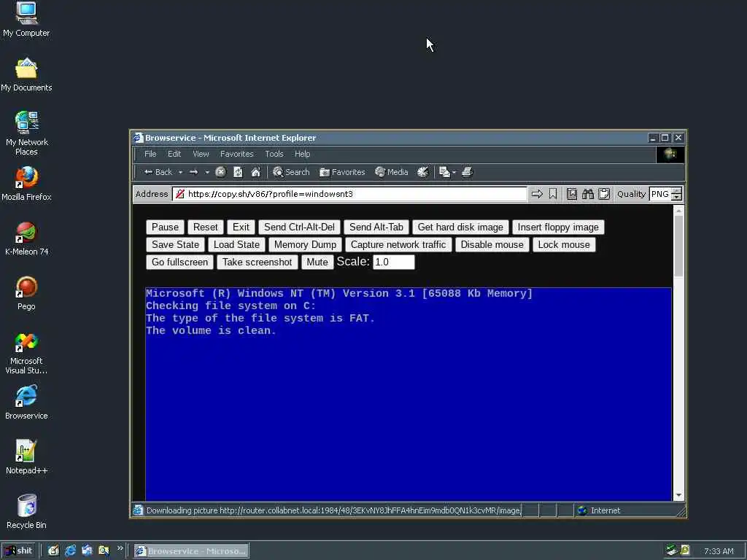Click the Exit button
This screenshot has height=560, width=747.
click(x=241, y=227)
